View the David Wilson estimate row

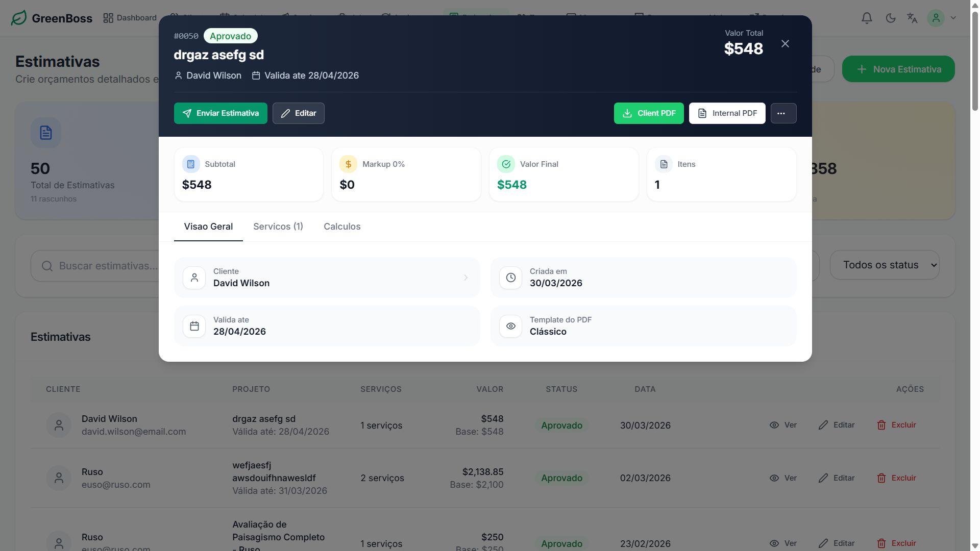783,425
